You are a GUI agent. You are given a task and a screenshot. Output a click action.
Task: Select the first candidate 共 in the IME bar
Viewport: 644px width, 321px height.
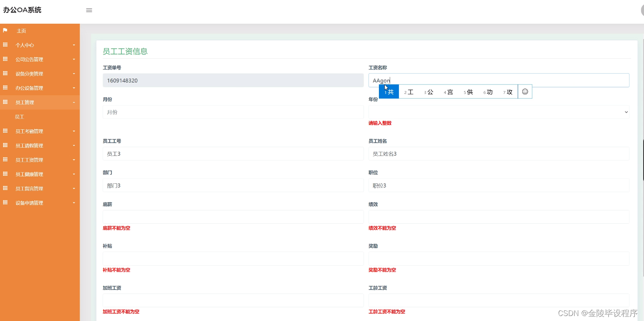click(x=389, y=91)
